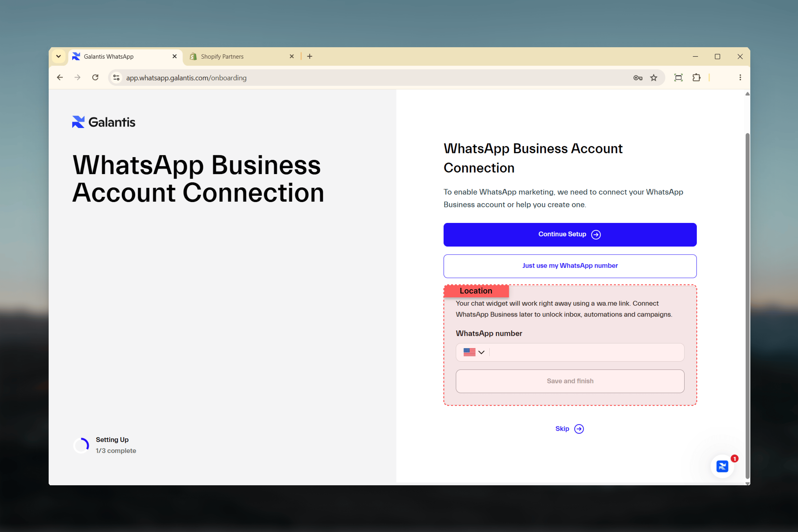Image resolution: width=798 pixels, height=532 pixels.
Task: Click the Galantis logo
Action: (104, 122)
